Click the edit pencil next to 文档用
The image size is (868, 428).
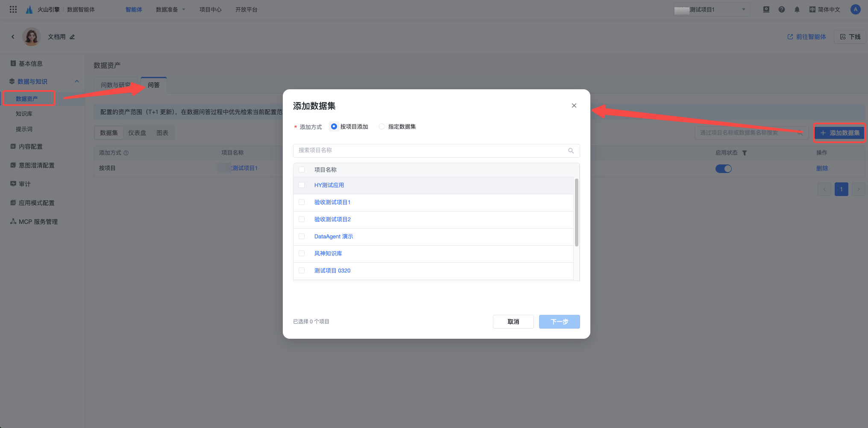point(72,37)
